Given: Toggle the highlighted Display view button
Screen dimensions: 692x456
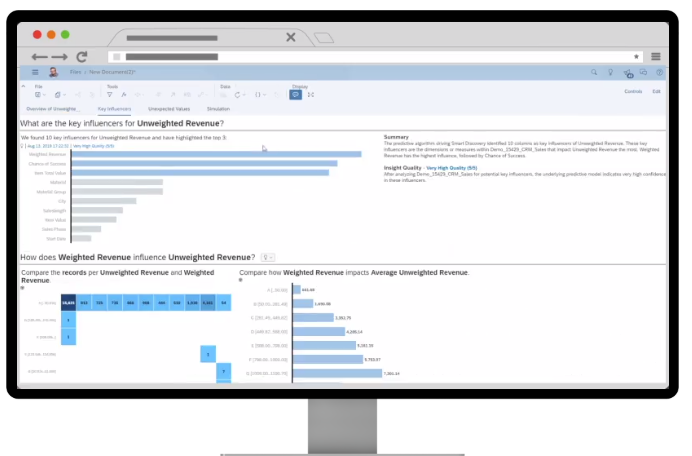Looking at the screenshot, I should 295,94.
